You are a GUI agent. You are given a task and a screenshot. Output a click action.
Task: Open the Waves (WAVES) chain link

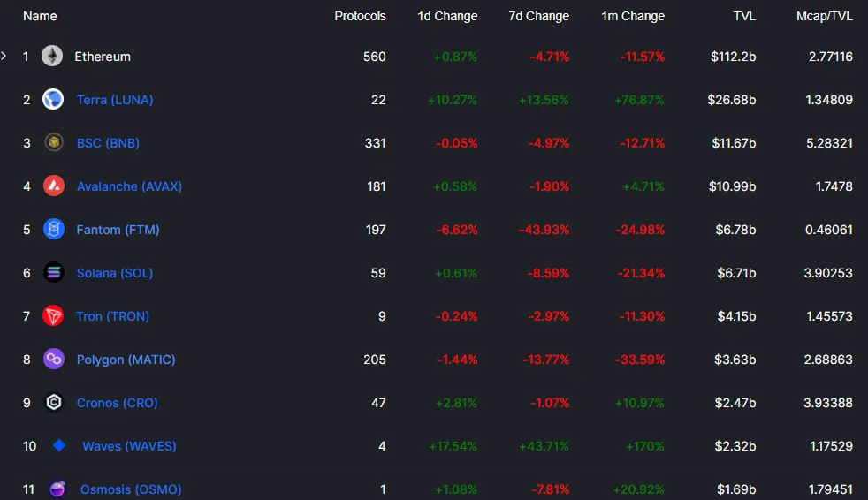point(129,446)
